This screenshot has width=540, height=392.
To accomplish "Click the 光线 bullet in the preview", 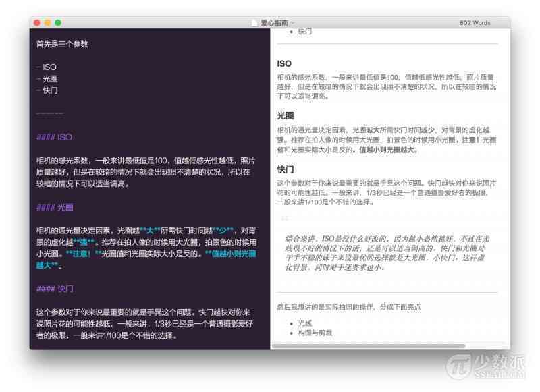I will pos(305,323).
